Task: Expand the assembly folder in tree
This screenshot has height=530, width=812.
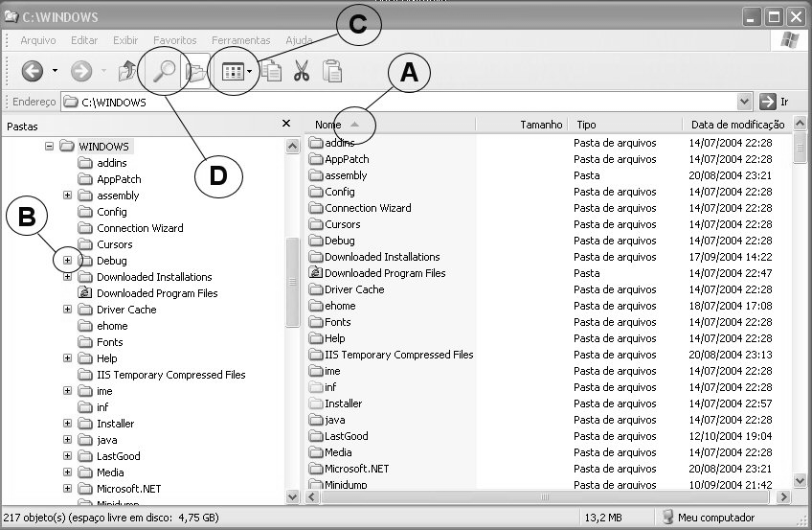Action: [67, 195]
